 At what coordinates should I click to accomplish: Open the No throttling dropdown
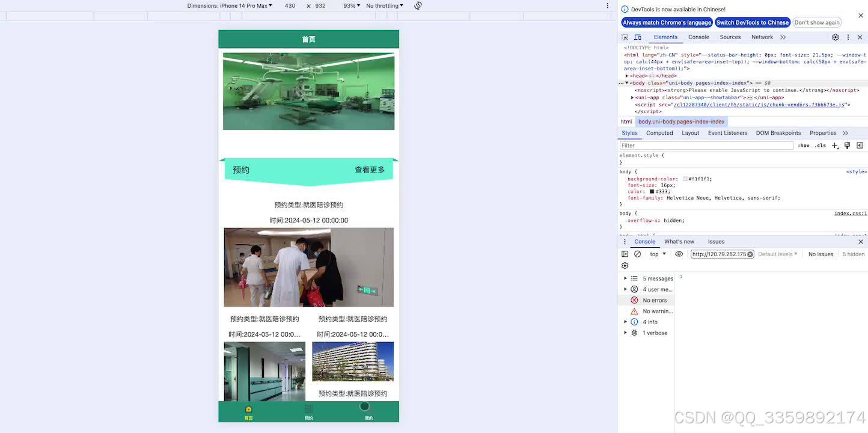pyautogui.click(x=385, y=5)
